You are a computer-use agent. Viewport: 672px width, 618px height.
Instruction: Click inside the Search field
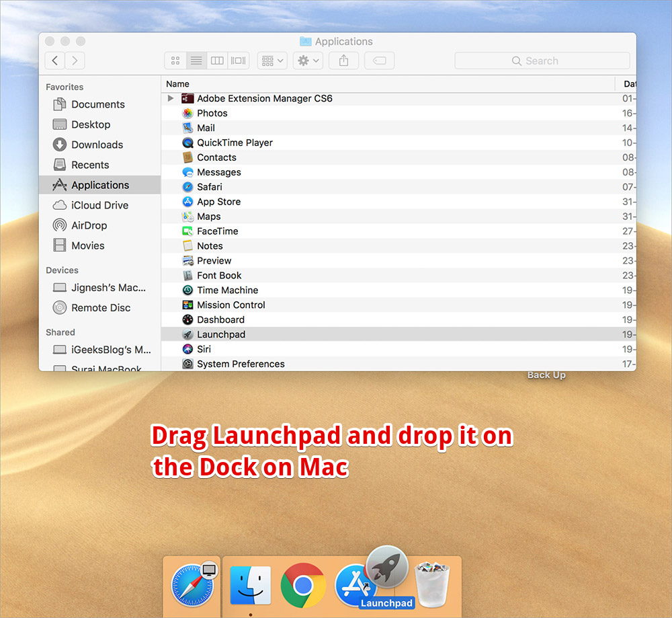pos(542,61)
